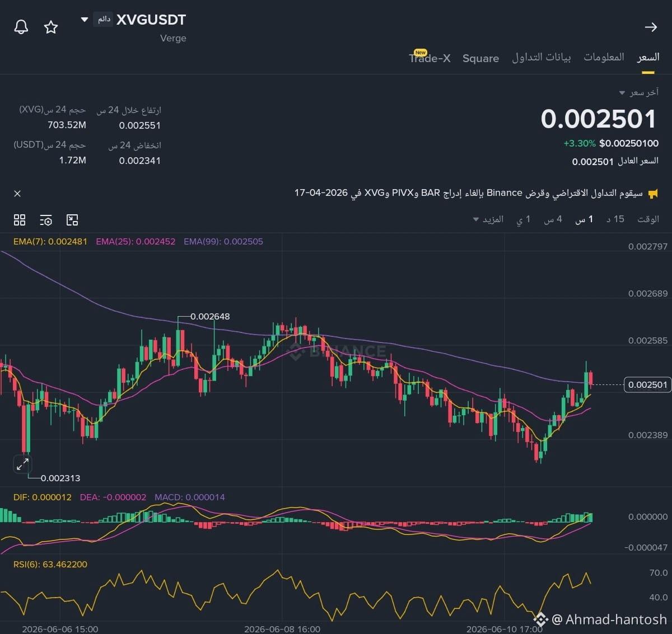Click the Verge coin name subtitle
This screenshot has height=634, width=672.
173,38
